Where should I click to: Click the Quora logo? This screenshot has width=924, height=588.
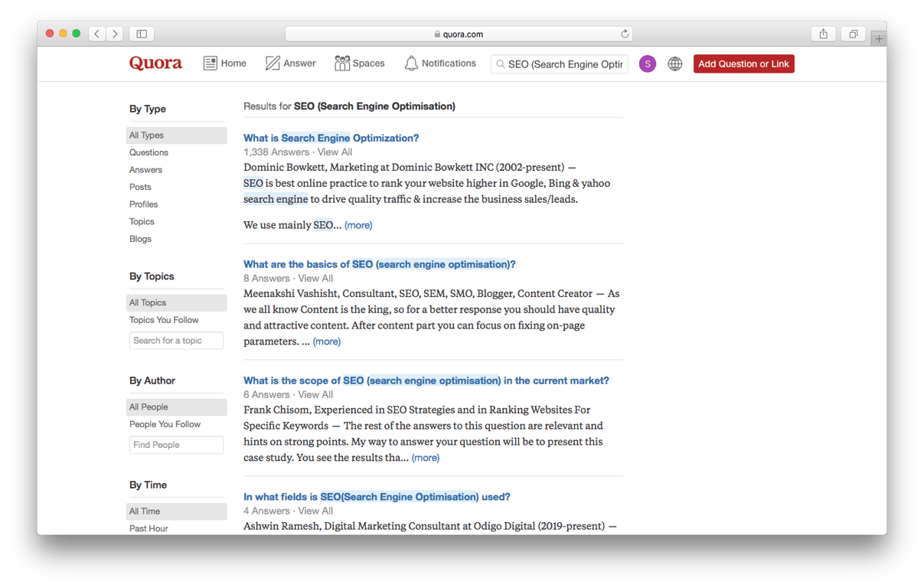point(155,64)
